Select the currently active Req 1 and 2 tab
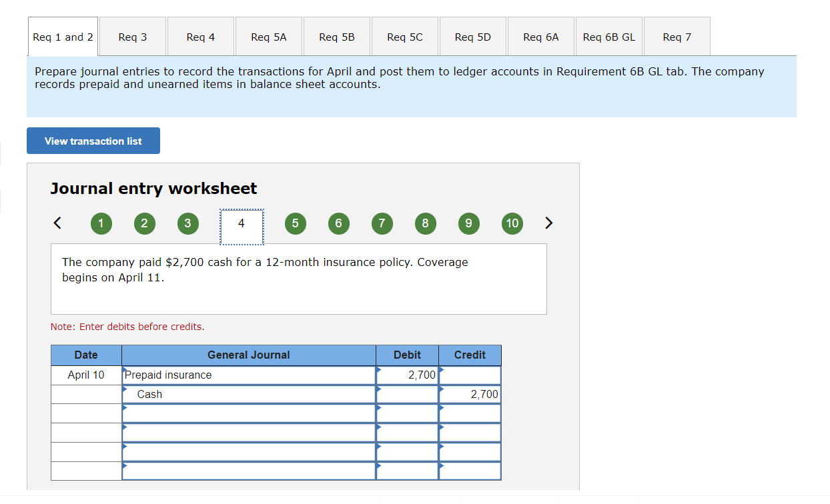 pos(63,36)
